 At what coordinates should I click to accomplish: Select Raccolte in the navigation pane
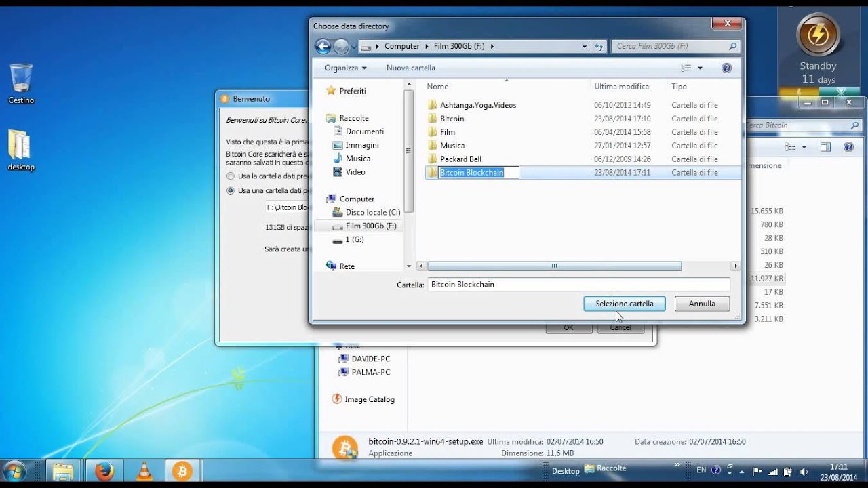point(353,118)
